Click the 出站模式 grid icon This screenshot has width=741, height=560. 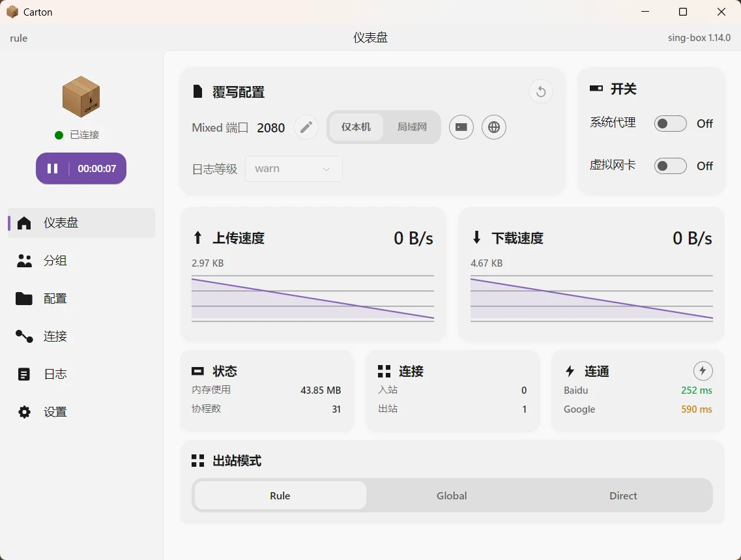pos(197,461)
